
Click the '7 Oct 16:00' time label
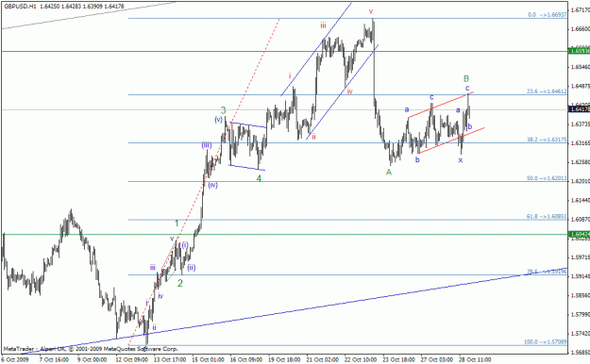(54, 360)
